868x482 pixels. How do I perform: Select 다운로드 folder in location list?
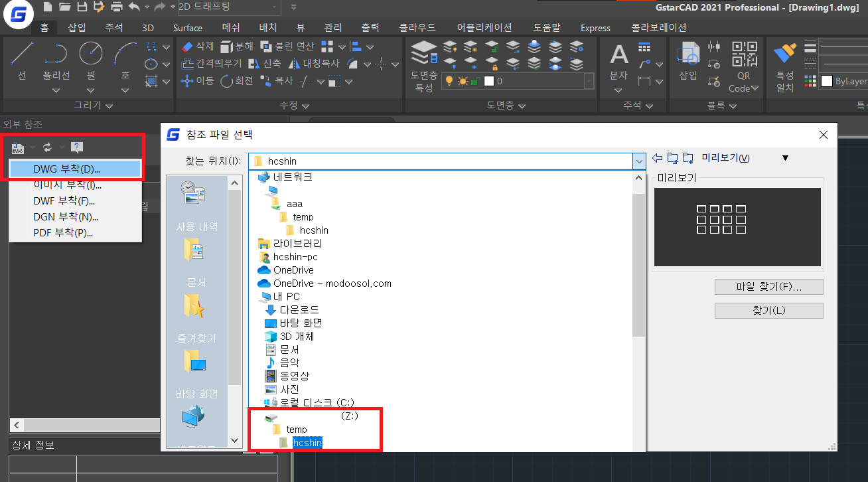pyautogui.click(x=292, y=309)
